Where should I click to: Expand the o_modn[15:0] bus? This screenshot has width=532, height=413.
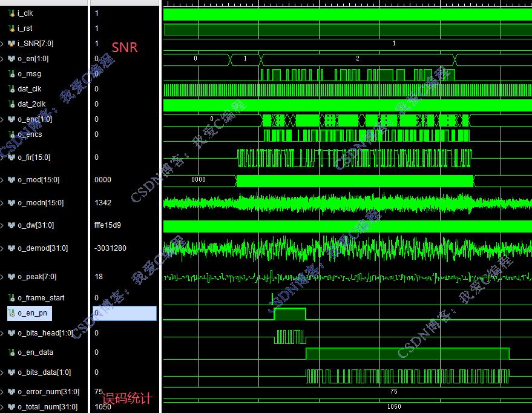coord(2,203)
